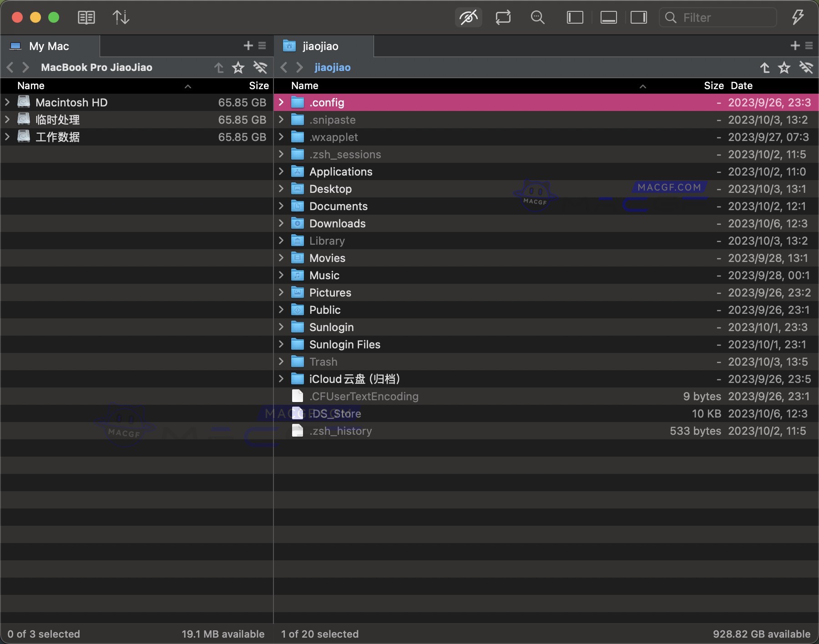Viewport: 819px width, 644px height.
Task: Toggle hidden files visibility in the toolbar
Action: 468,17
